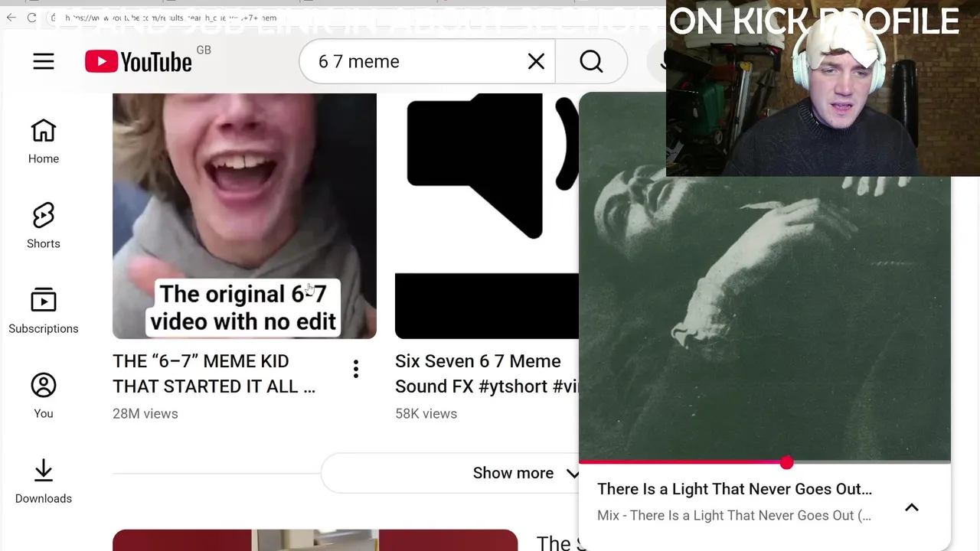Click the YouTube logo
This screenshot has height=551, width=980.
[139, 62]
